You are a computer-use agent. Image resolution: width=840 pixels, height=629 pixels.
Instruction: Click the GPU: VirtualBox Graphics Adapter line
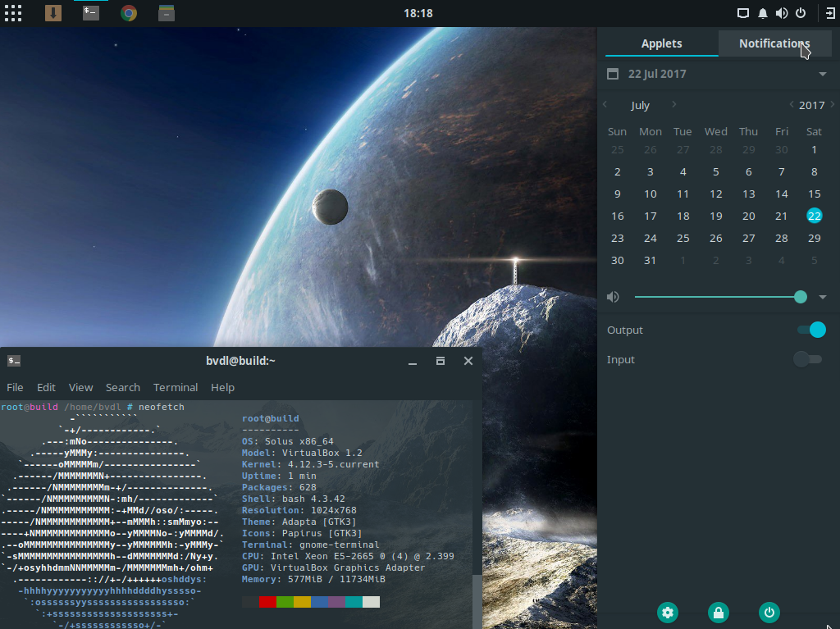click(x=333, y=568)
